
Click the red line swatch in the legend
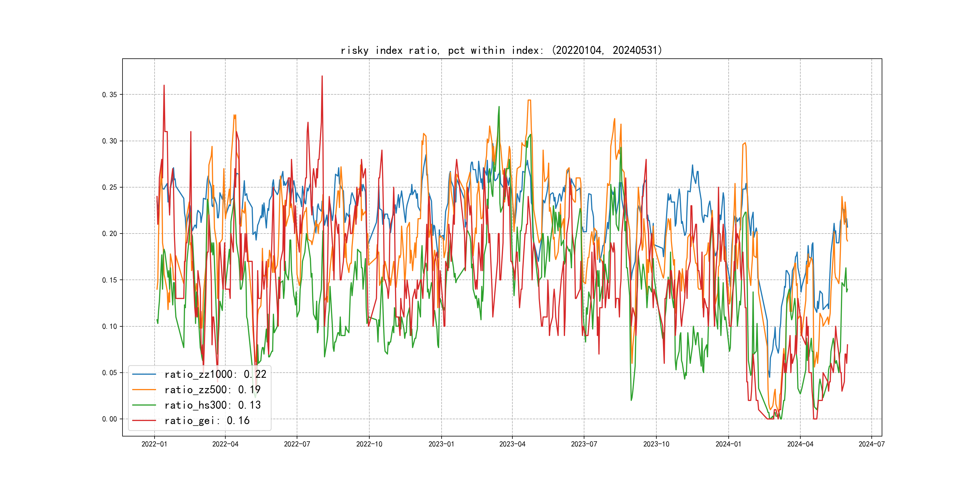[144, 420]
